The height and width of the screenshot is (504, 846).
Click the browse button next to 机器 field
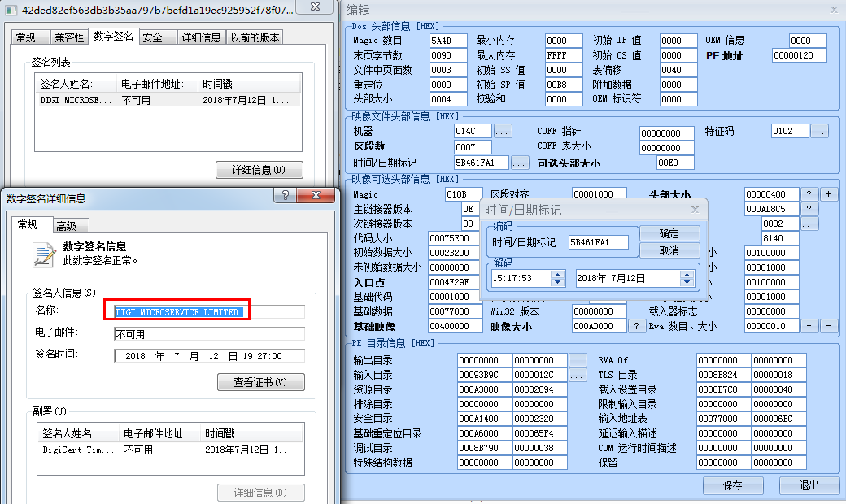(503, 131)
